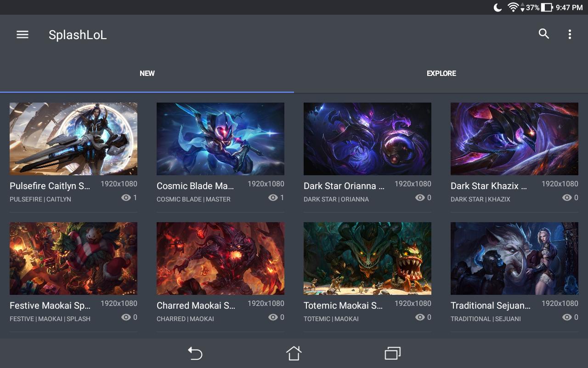Click the FESTIVE | MAOKAI | SPLASH tags
The height and width of the screenshot is (368, 588).
[50, 319]
